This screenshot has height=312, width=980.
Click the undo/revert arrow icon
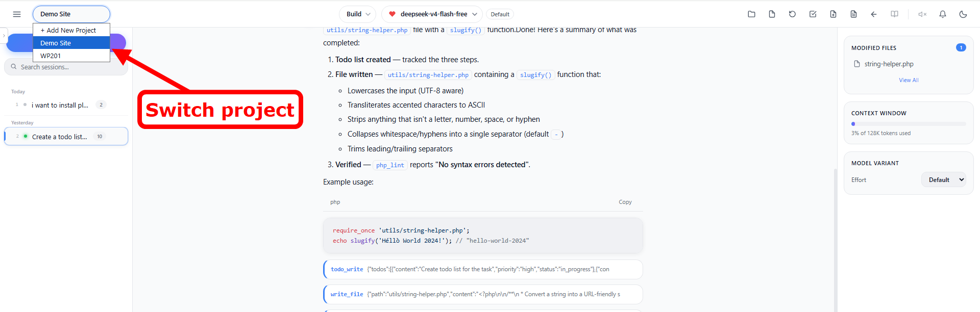[792, 14]
